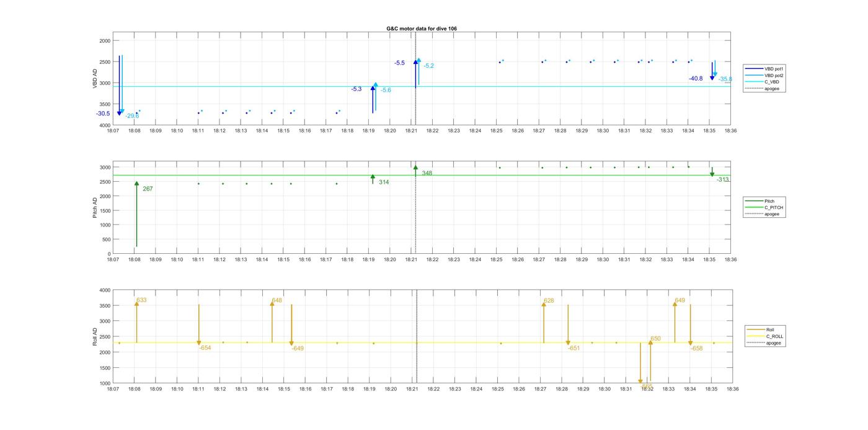Click "apogee" in the VBD plot legend
The height and width of the screenshot is (430, 868).
pos(763,88)
